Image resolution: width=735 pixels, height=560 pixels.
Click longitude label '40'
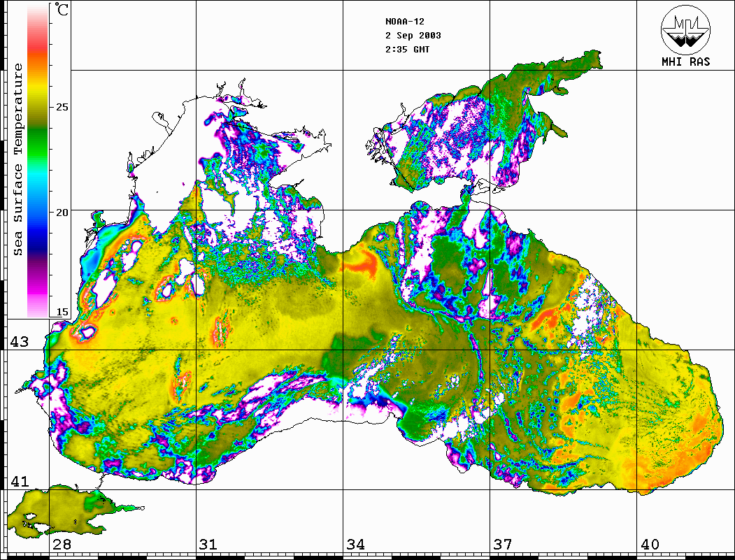point(650,544)
